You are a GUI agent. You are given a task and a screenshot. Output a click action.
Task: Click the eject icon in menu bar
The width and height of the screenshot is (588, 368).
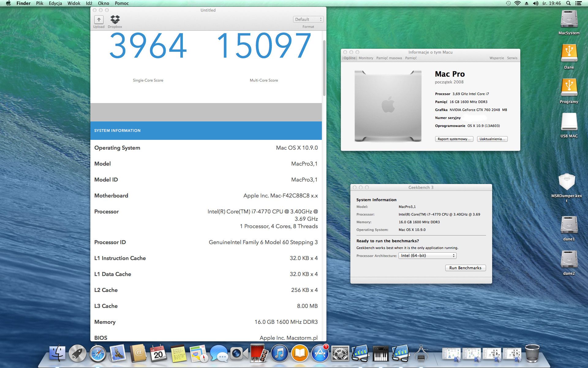pos(526,3)
